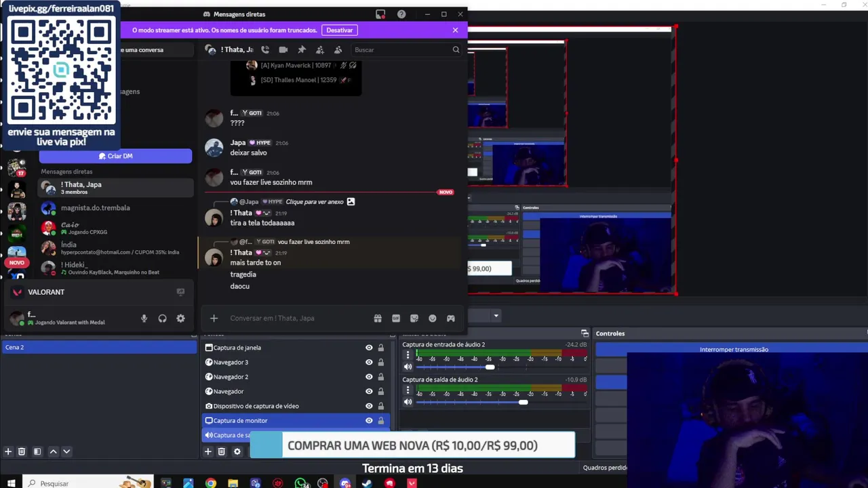868x488 pixels.
Task: Open the gift icon in message bar
Action: coord(378,319)
